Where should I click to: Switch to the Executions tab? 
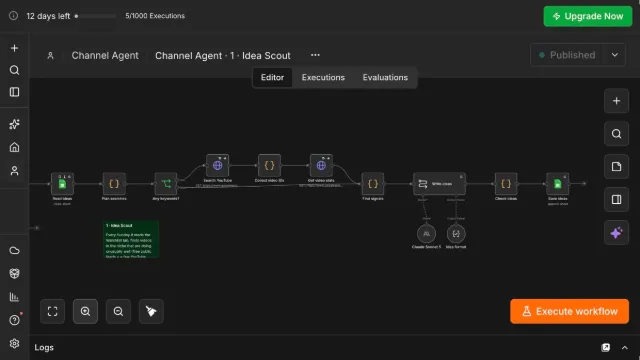pos(323,78)
